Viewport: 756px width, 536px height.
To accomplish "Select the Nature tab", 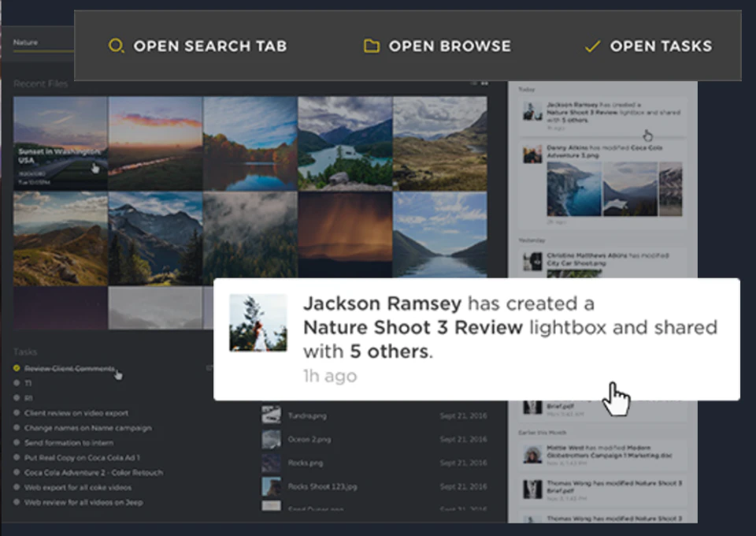I will 25,43.
